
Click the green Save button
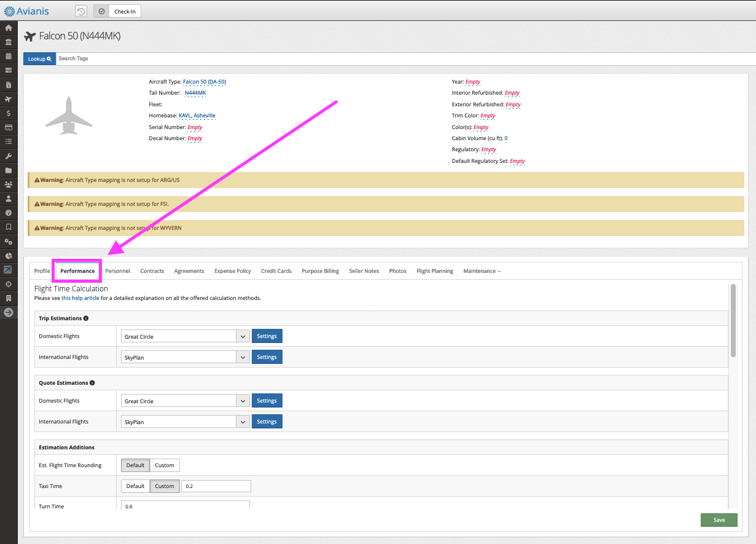[719, 520]
